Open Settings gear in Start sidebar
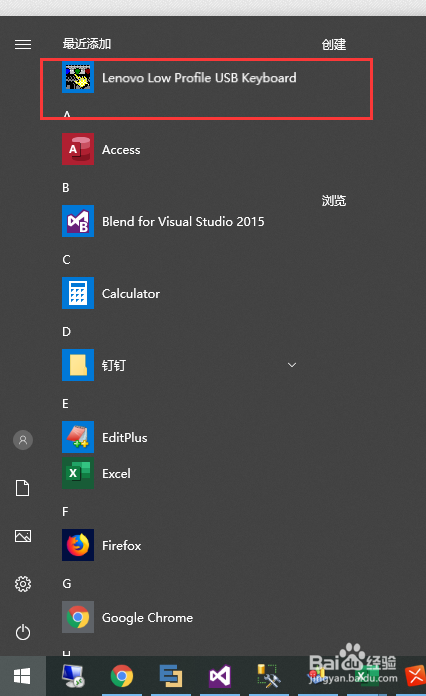 pyautogui.click(x=23, y=584)
